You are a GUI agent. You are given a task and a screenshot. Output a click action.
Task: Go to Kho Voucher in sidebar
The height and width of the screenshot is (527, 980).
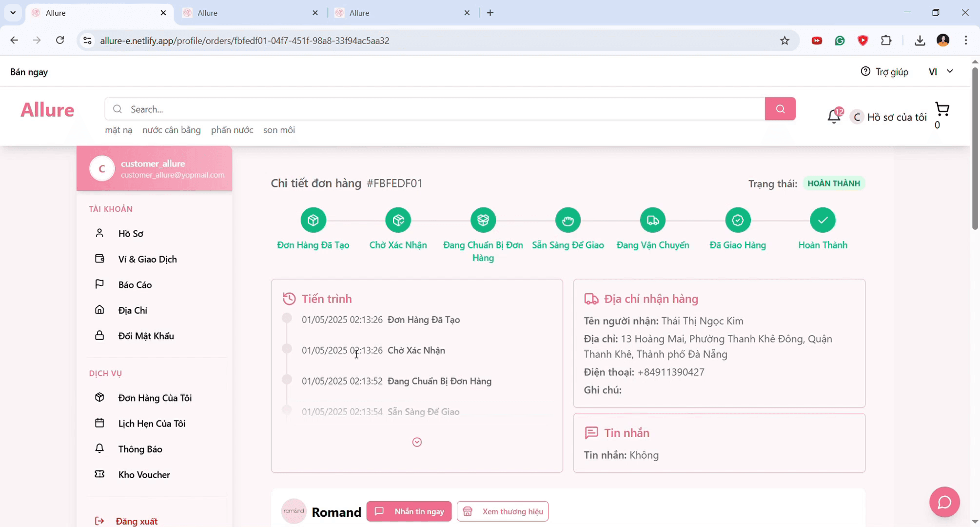pyautogui.click(x=144, y=474)
